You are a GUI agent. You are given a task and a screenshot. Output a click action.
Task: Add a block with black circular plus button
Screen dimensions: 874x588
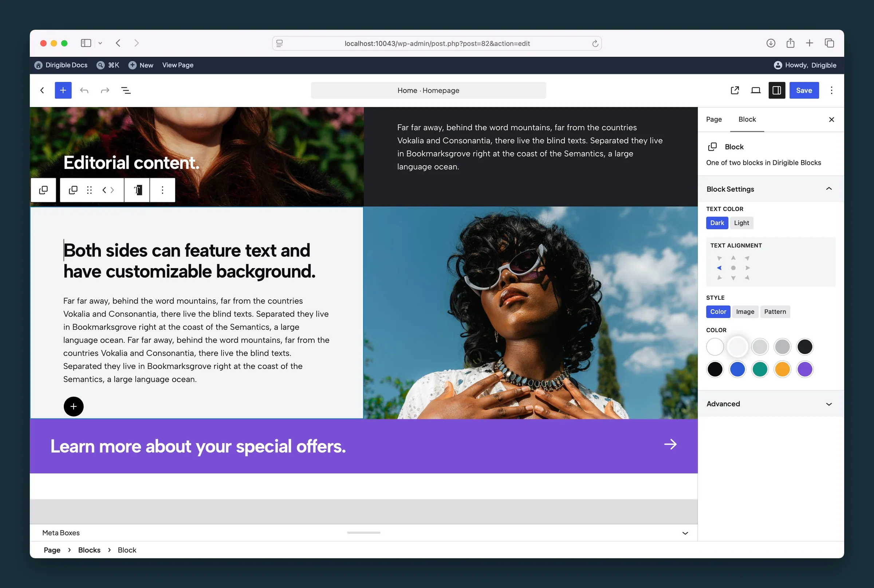click(x=74, y=406)
